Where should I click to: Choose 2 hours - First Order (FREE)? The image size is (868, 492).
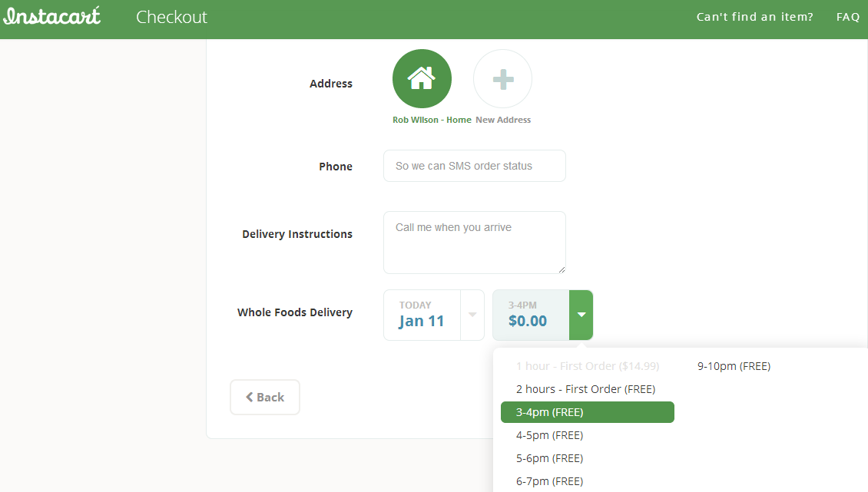pyautogui.click(x=585, y=389)
